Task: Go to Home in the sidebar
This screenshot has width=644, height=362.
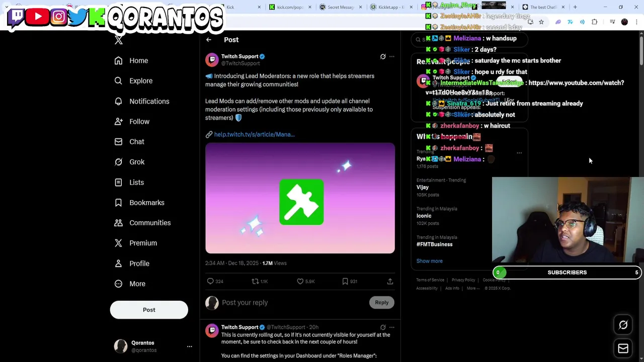Action: pyautogui.click(x=131, y=60)
